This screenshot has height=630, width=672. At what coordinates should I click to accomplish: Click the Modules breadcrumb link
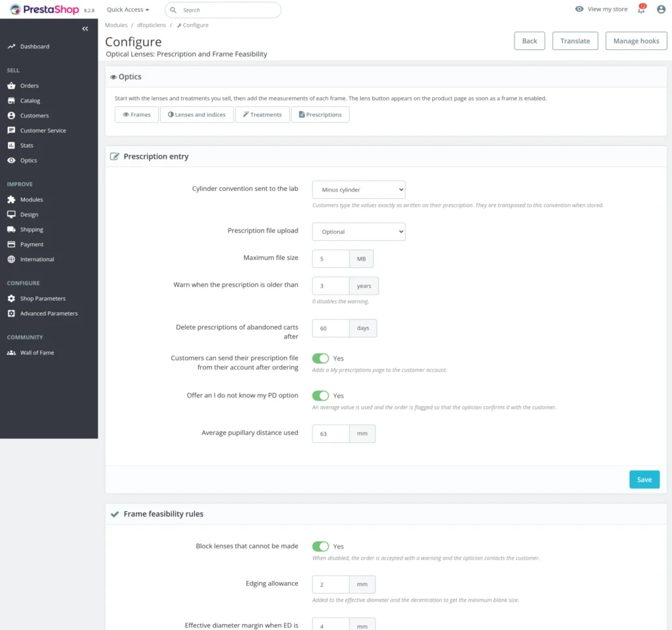click(116, 25)
